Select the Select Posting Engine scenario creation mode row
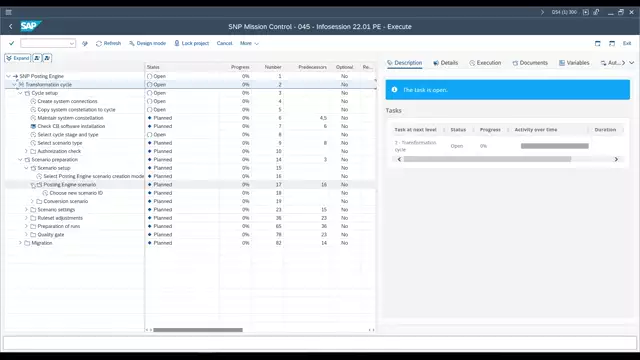Screen dimensions: 640x360 [190, 176]
